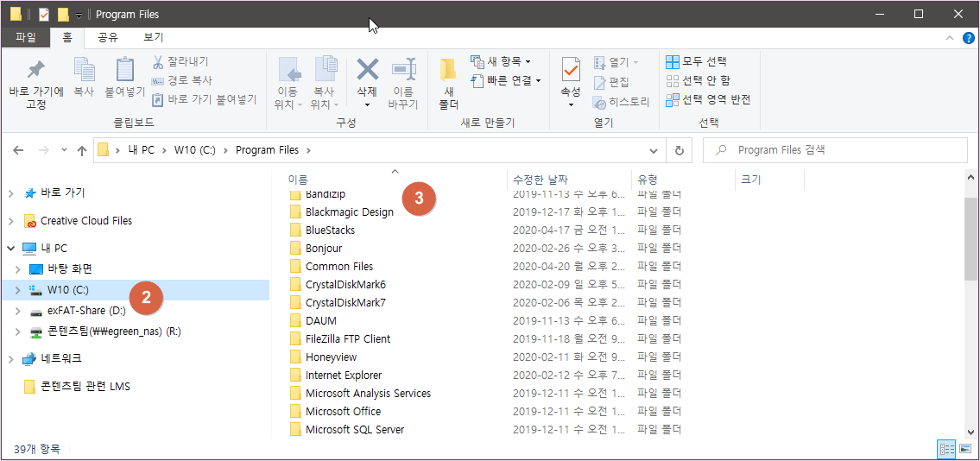The image size is (980, 461).
Task: Collapse the 내 PC tree node
Action: point(10,248)
